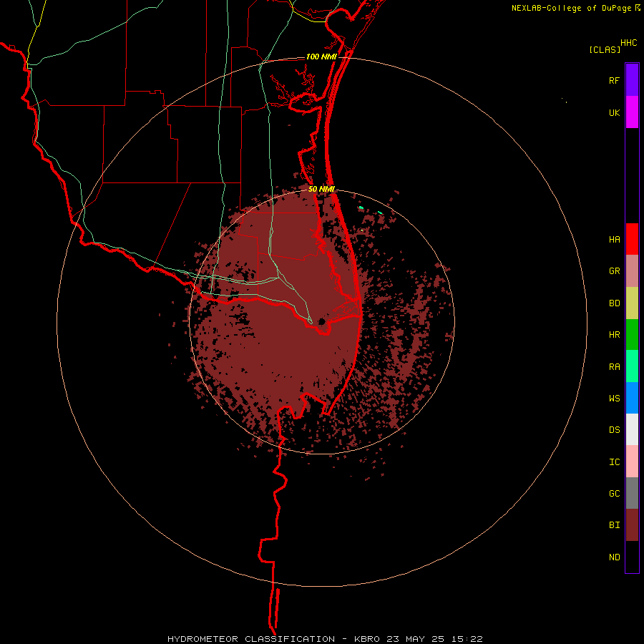Viewport: 644px width, 644px height.
Task: Click the ND legend label
Action: click(x=614, y=557)
